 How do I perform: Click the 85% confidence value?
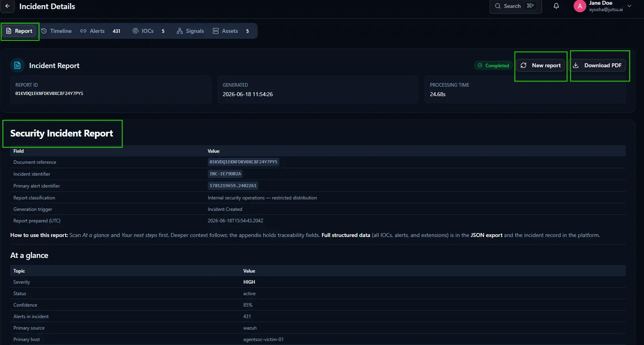[248, 305]
